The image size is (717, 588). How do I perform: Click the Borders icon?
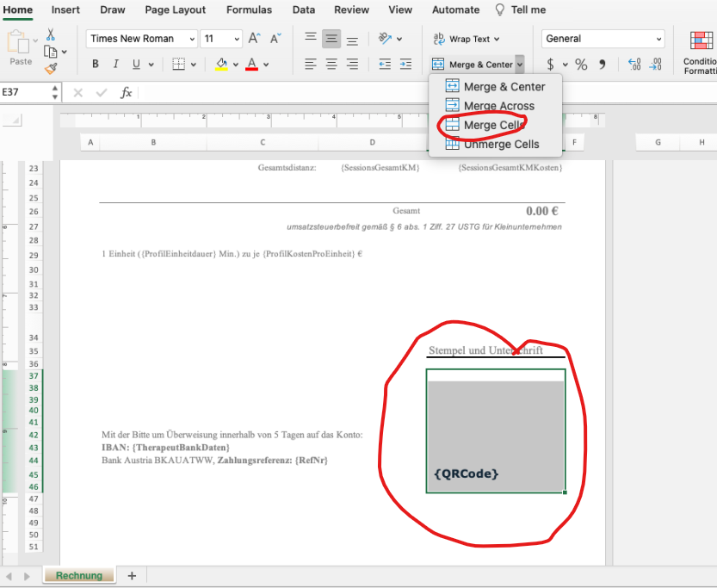[178, 64]
